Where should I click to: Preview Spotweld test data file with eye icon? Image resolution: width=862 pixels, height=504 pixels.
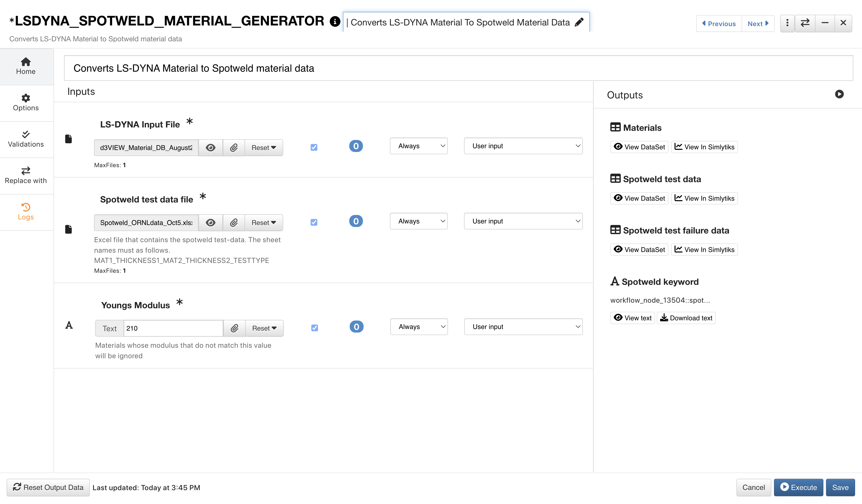point(210,223)
